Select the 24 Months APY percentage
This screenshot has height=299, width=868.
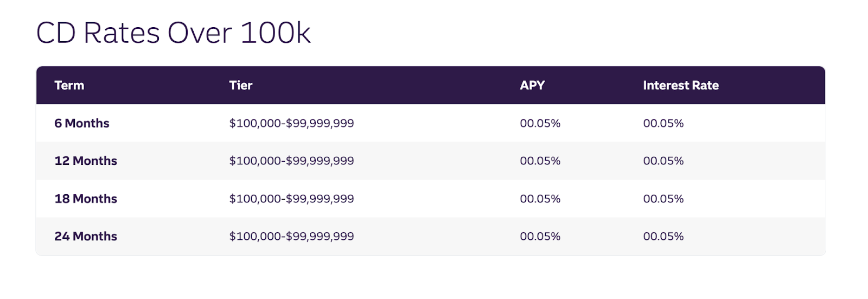[x=540, y=236]
